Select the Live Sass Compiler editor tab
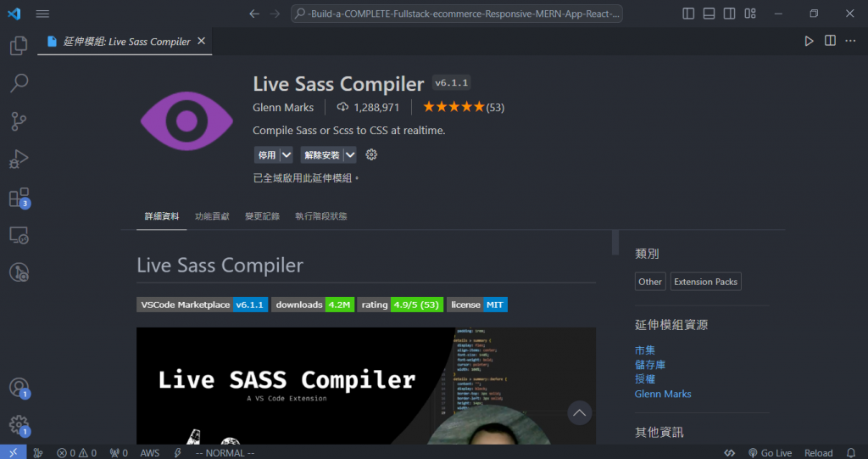 [x=125, y=42]
